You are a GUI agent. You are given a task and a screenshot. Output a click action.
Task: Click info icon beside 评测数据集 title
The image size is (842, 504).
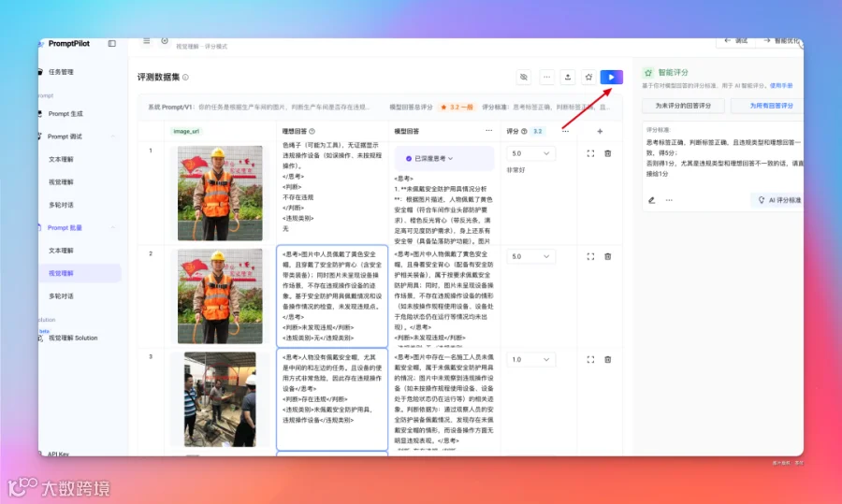click(x=185, y=78)
